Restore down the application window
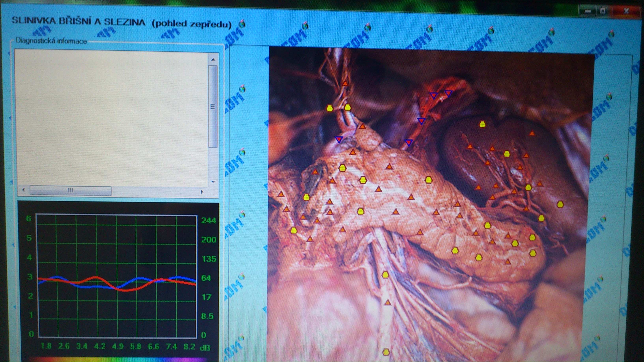Screen dimensions: 644x362 click(x=603, y=11)
